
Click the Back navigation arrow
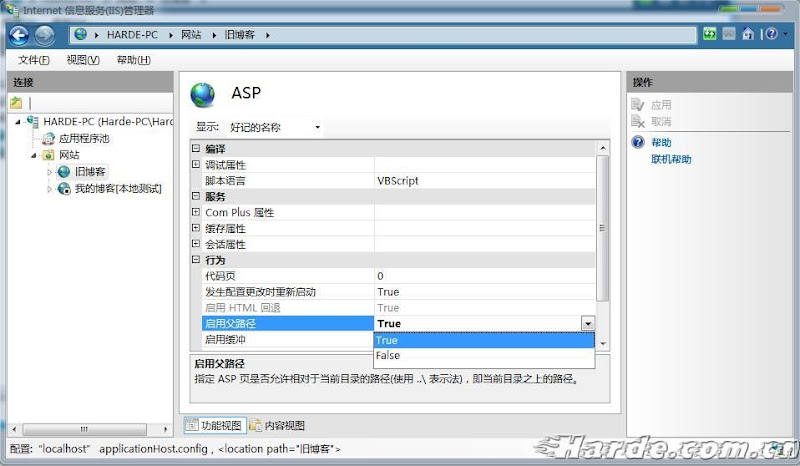19,35
